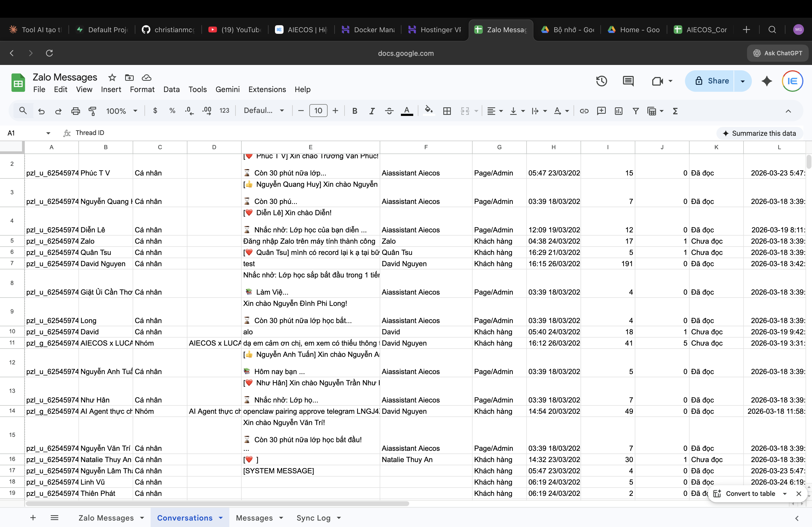Click the font size input field

318,111
